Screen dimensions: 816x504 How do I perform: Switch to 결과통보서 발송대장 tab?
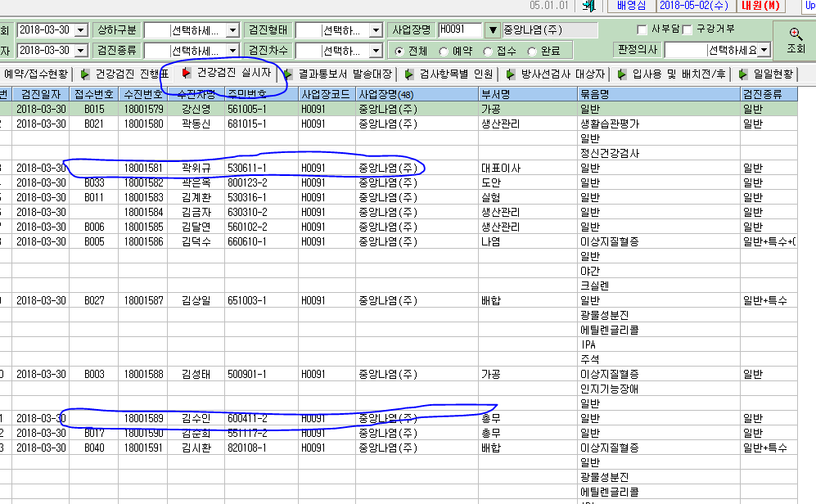point(339,74)
